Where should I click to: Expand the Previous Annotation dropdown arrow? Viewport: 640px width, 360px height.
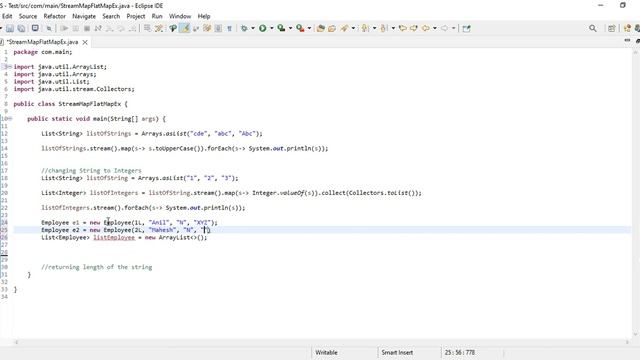pos(393,28)
